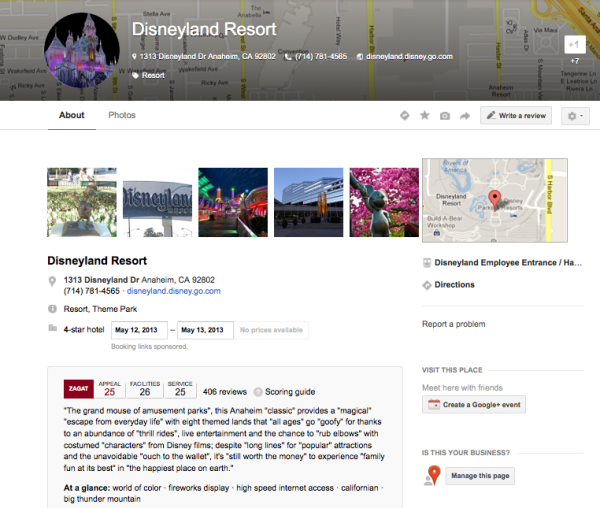
Task: Select the May 12, 2013 check-in date field
Action: pyautogui.click(x=139, y=330)
